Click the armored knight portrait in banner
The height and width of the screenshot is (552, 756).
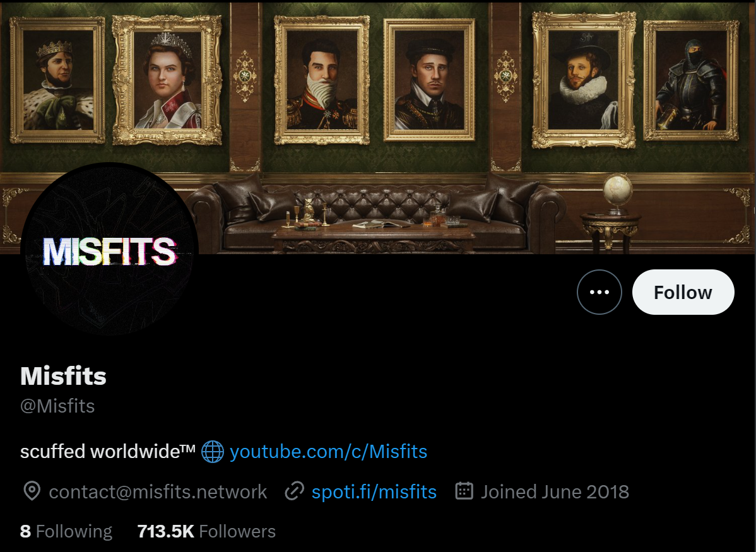[x=692, y=81]
